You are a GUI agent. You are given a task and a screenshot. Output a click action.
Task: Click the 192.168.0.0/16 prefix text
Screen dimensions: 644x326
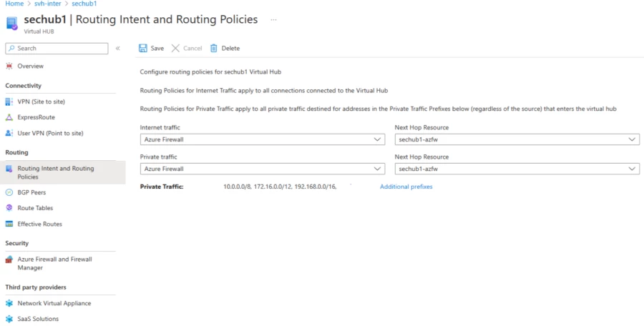point(315,187)
